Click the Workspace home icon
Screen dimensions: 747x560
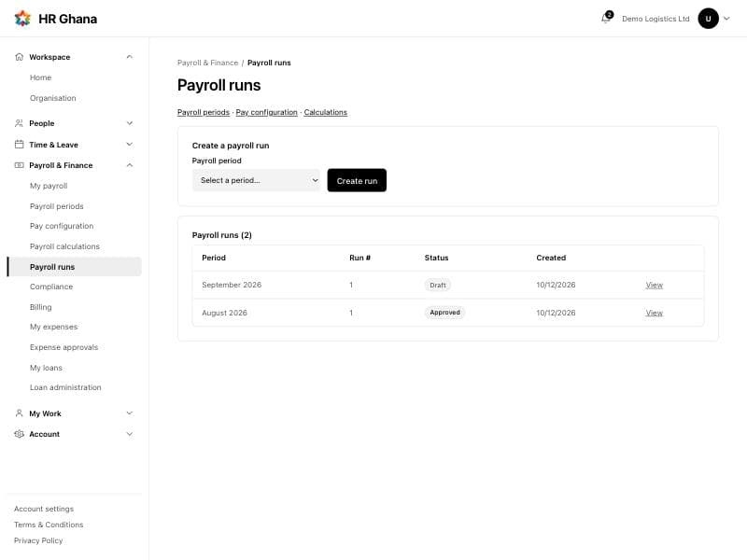point(19,57)
